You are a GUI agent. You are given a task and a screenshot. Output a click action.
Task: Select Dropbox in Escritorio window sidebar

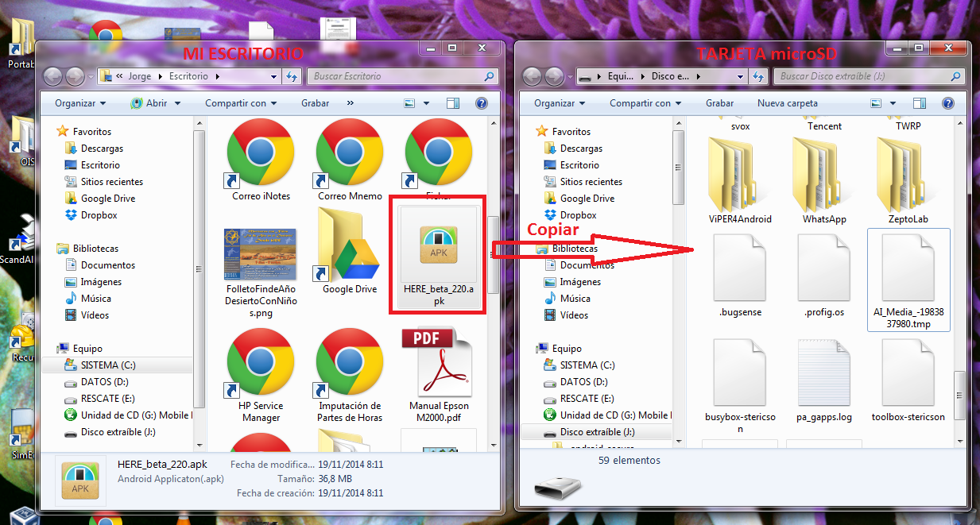99,215
